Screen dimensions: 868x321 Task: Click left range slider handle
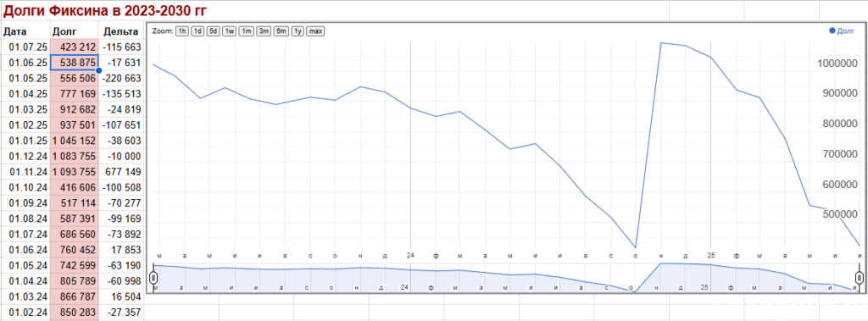pyautogui.click(x=154, y=277)
